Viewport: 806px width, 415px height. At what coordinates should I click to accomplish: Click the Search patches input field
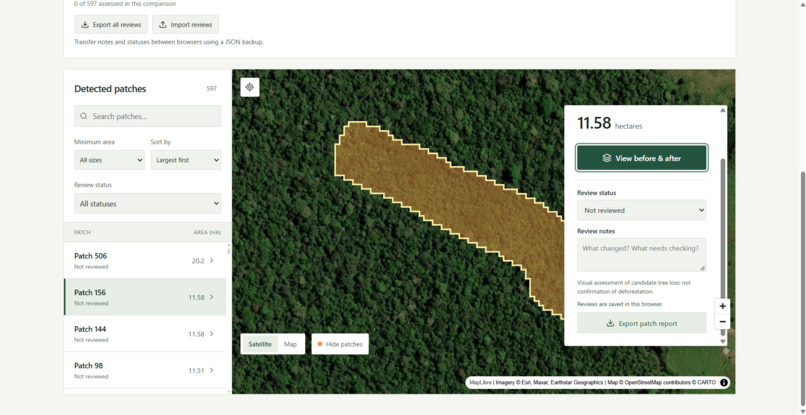[148, 116]
